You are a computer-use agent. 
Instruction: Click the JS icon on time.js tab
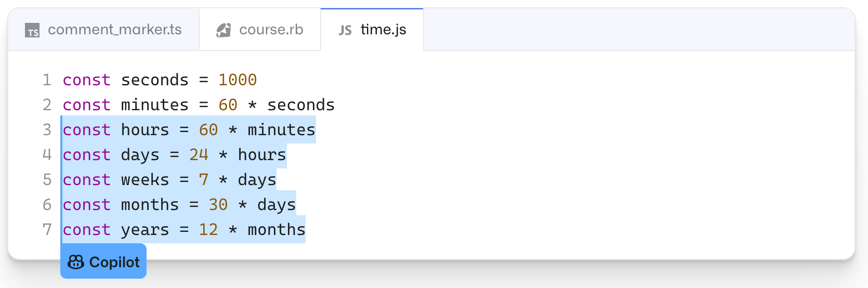[345, 30]
